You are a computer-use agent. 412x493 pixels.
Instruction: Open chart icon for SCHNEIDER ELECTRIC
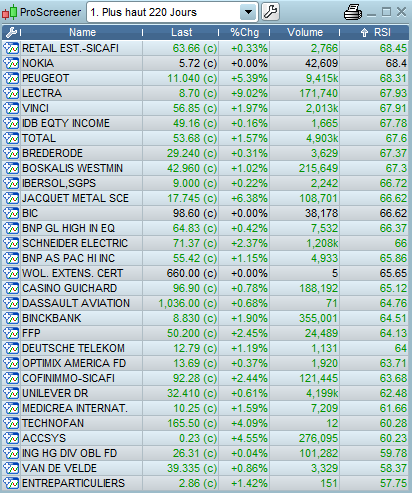point(11,243)
